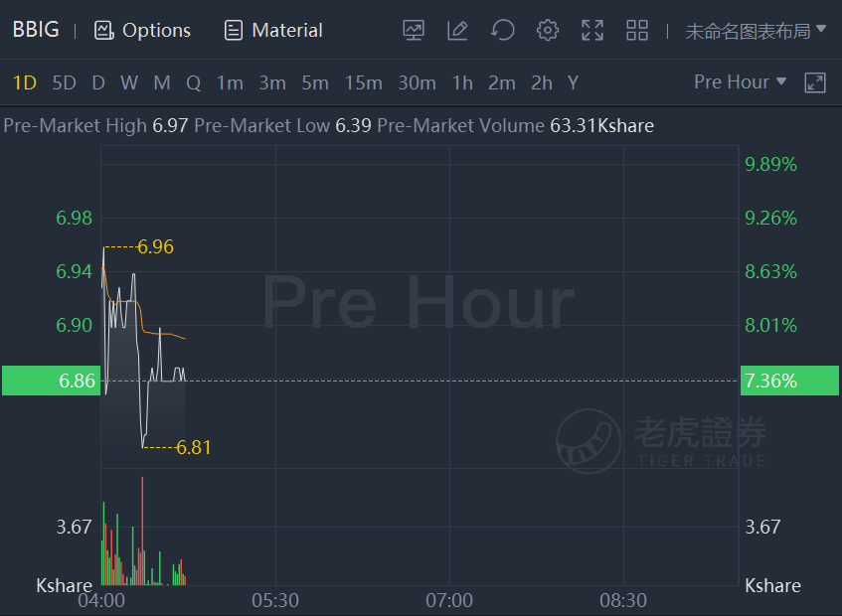Select the drawing pencil edit tool
The image size is (842, 616).
tap(458, 30)
